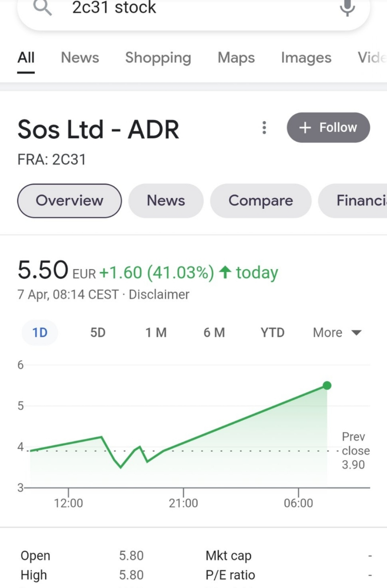Click the green price point on chart

327,386
